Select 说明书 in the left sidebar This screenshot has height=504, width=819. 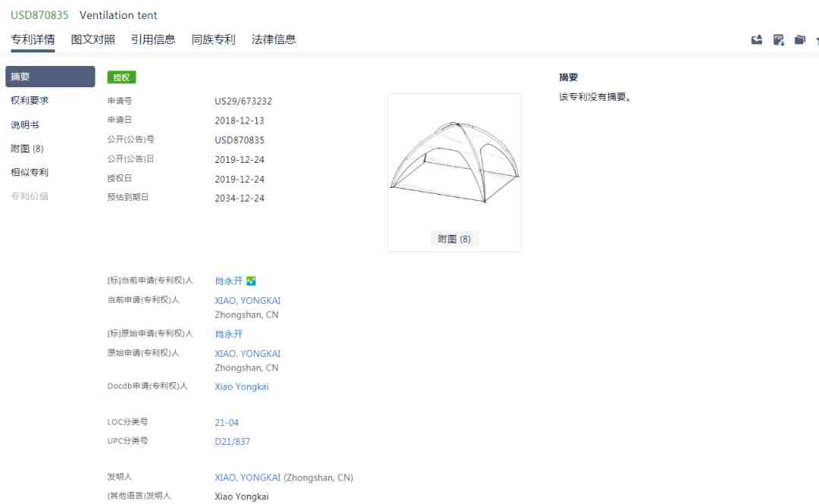(24, 125)
